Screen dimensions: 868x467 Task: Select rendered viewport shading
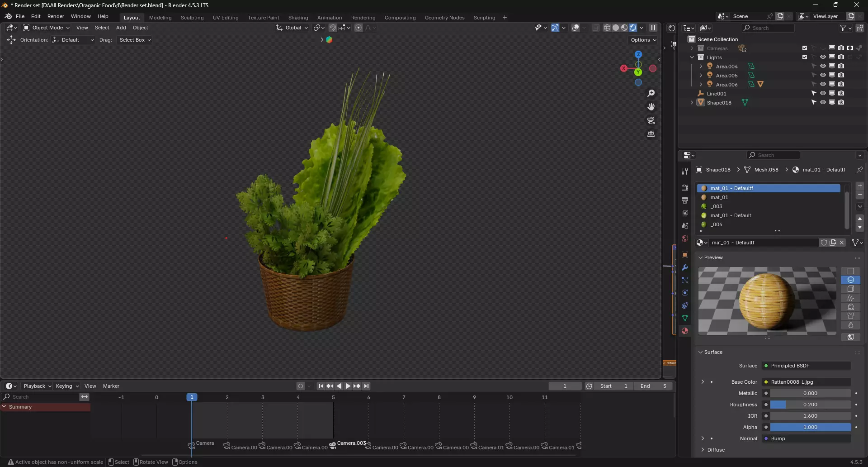(633, 28)
